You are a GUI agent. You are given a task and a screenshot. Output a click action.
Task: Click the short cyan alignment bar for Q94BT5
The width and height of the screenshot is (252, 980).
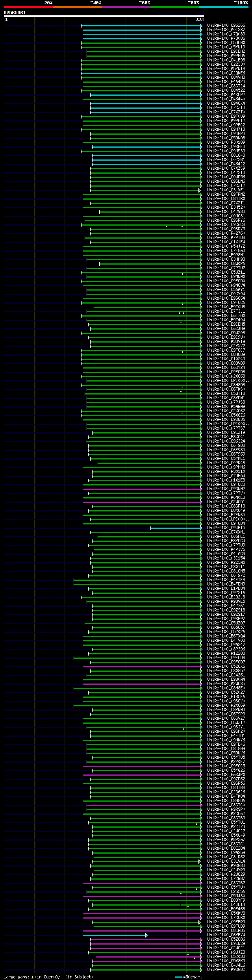tap(176, 528)
